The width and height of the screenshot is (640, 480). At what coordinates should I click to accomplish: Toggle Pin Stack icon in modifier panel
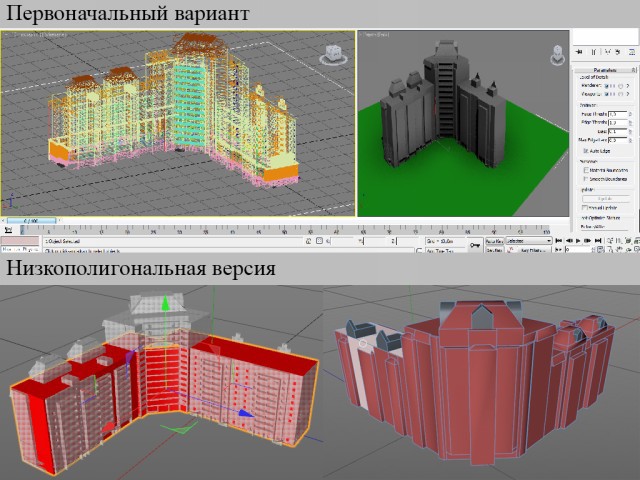[579, 52]
